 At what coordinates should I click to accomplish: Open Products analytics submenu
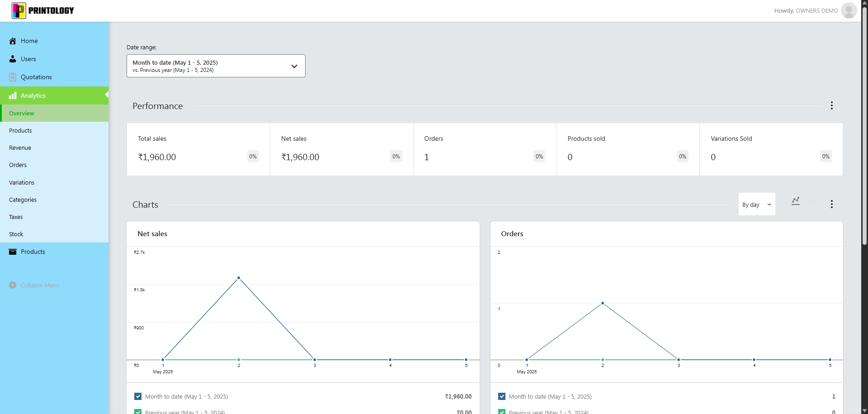54,130
